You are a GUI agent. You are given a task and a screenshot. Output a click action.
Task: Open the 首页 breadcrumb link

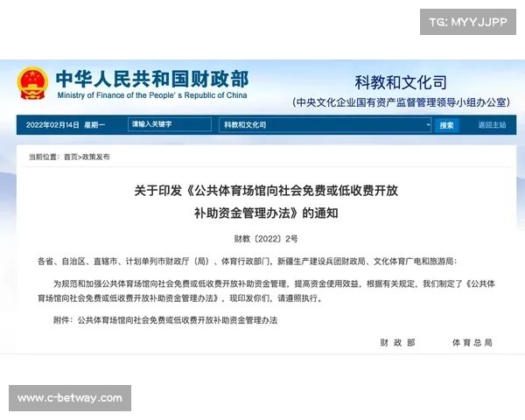click(x=71, y=157)
